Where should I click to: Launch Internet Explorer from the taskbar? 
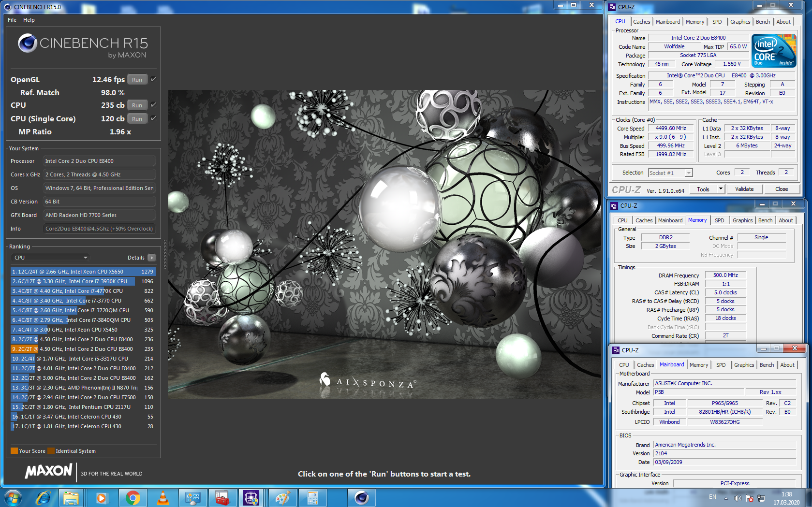[43, 497]
